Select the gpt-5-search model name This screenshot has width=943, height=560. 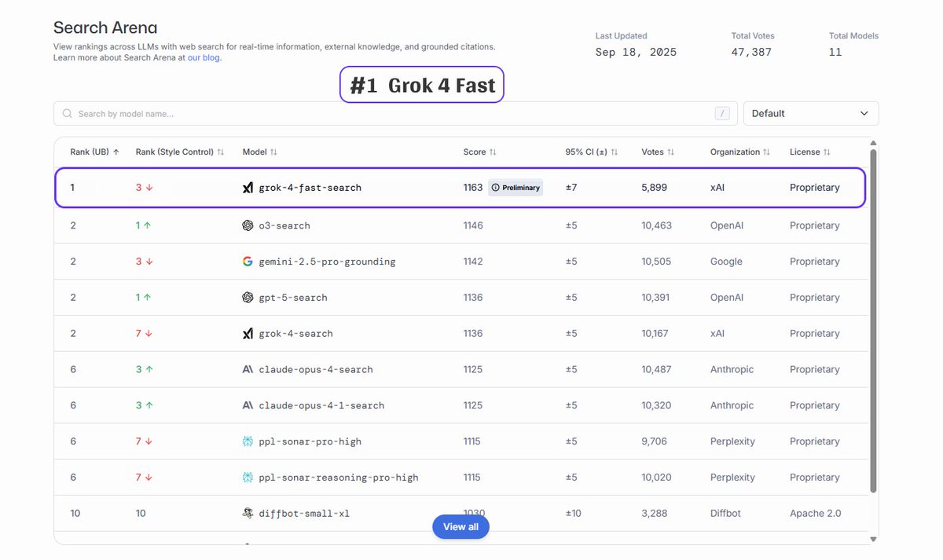click(293, 298)
